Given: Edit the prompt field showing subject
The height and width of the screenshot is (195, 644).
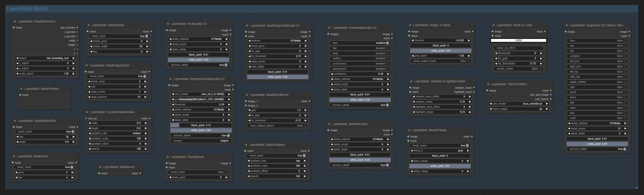Looking at the screenshot, I should (x=201, y=141).
